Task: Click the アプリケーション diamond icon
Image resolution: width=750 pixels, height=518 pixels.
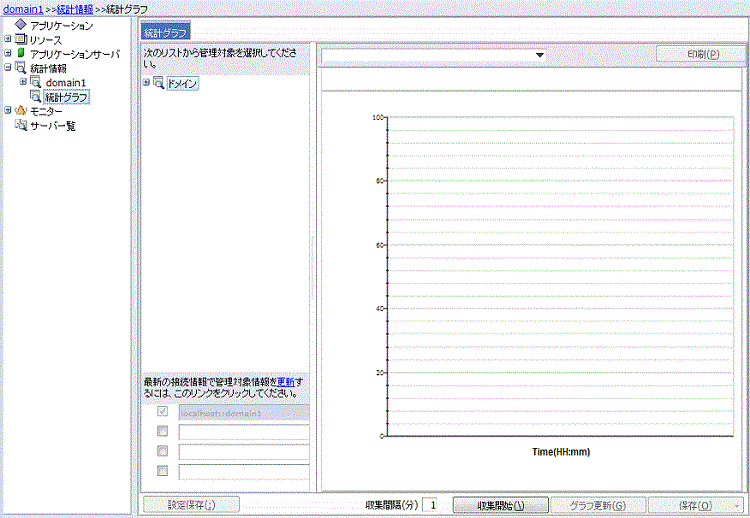Action: point(21,25)
